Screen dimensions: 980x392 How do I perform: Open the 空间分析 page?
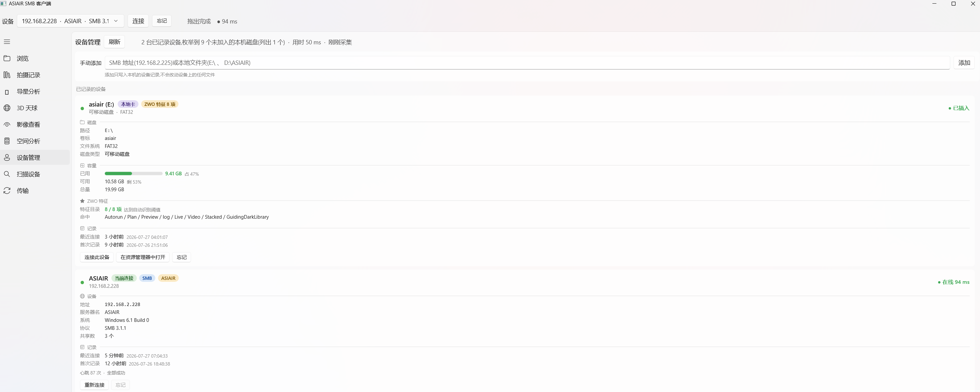click(35, 141)
